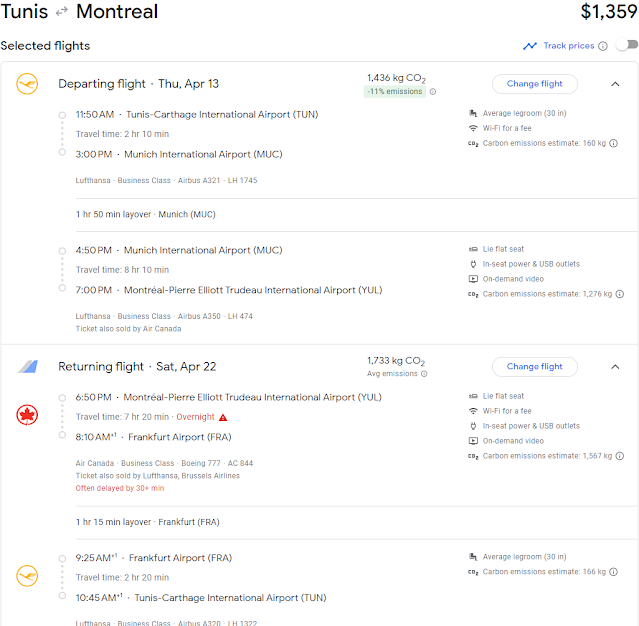Image resolution: width=639 pixels, height=626 pixels.
Task: Click the red Overnight warning icon
Action: (223, 417)
